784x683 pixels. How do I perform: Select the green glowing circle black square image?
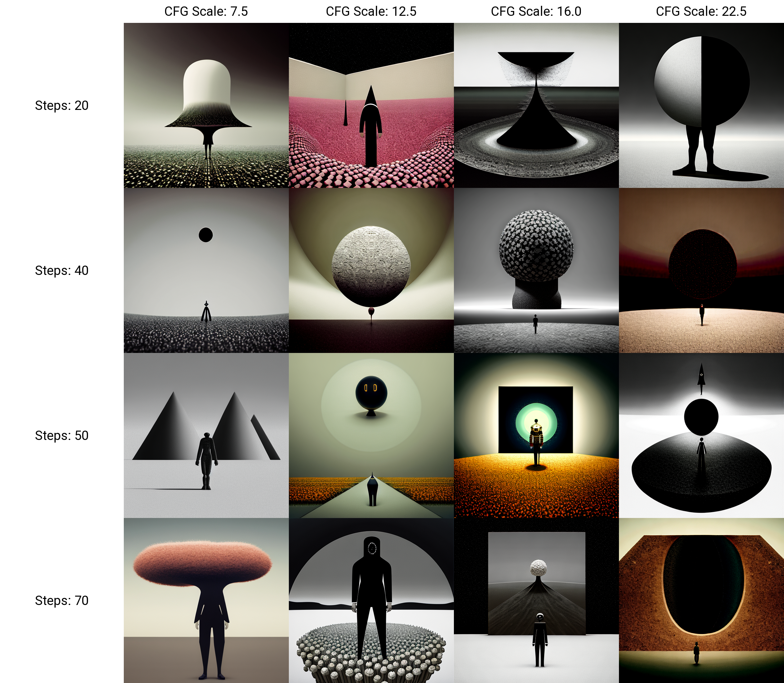click(536, 435)
